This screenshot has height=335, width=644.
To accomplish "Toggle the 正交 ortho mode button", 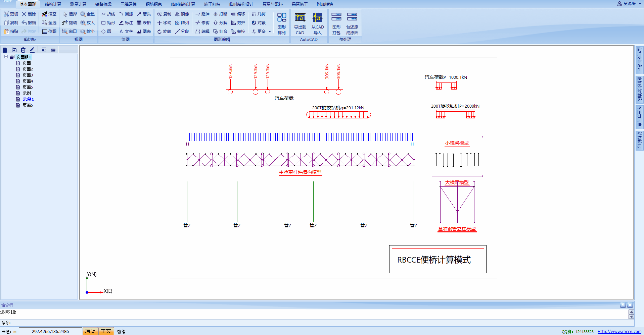I will click(106, 331).
